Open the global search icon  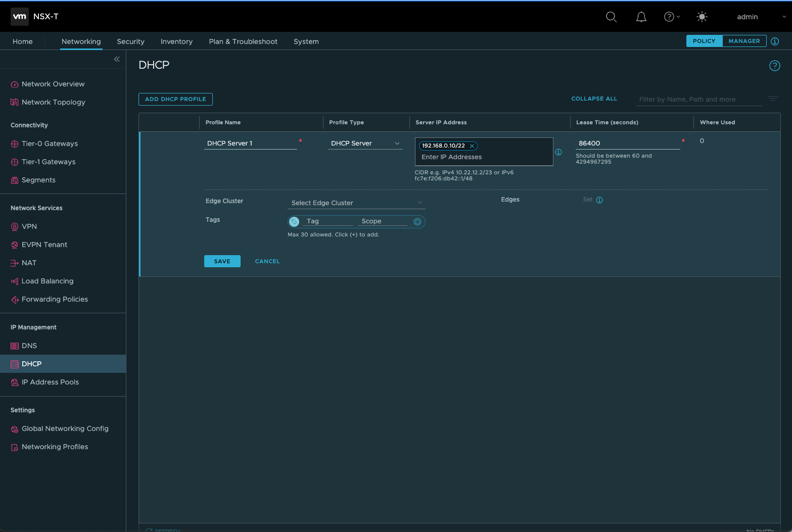pyautogui.click(x=611, y=17)
